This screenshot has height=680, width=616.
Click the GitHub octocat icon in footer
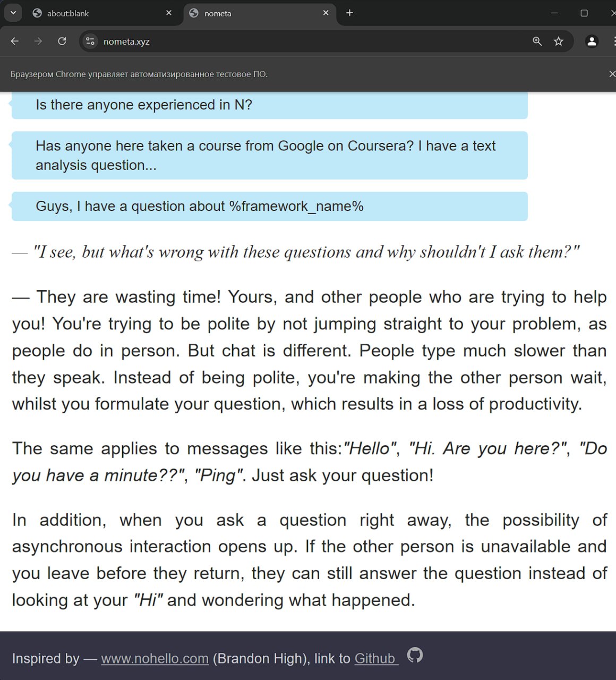tap(415, 655)
